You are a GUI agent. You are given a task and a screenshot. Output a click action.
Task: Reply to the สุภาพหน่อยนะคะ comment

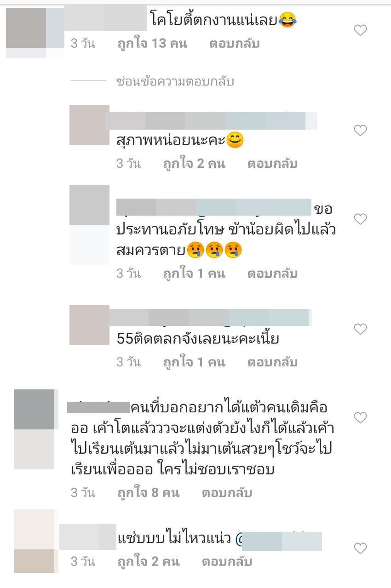[272, 163]
